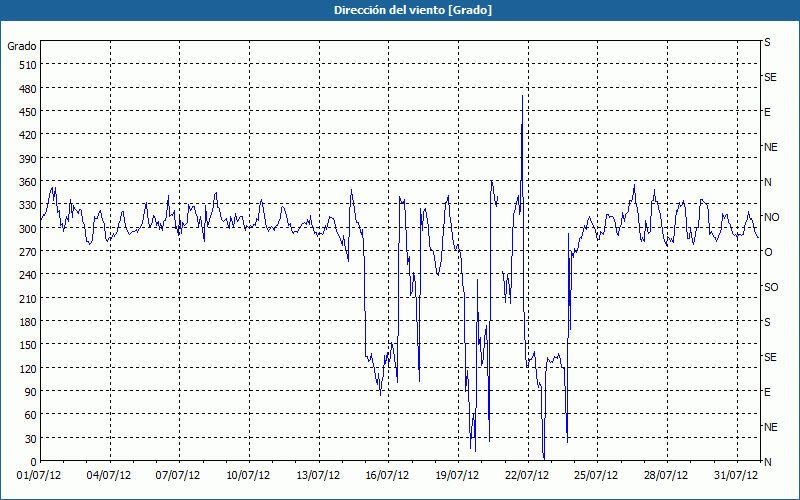Select the 450 value on the left axis
This screenshot has height=500, width=800.
click(28, 112)
